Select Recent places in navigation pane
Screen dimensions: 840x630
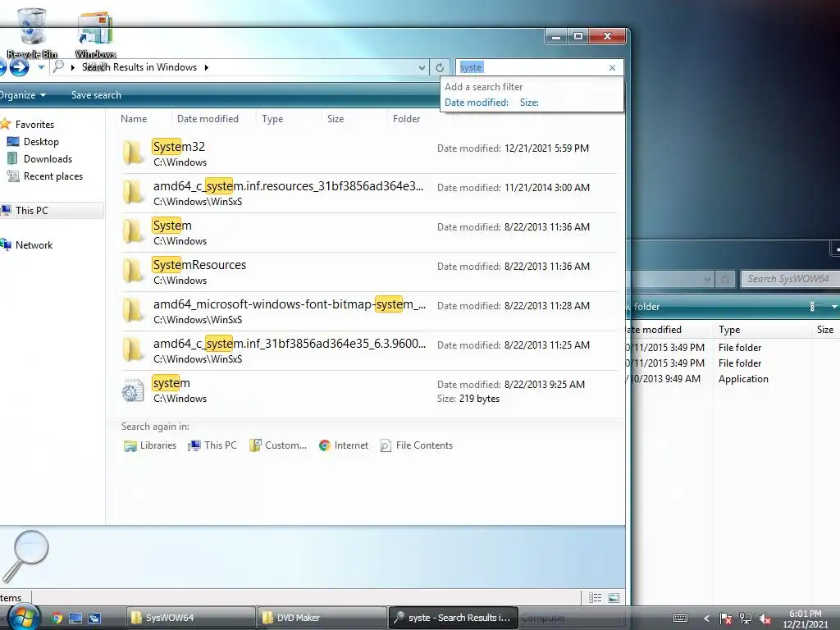(x=52, y=176)
